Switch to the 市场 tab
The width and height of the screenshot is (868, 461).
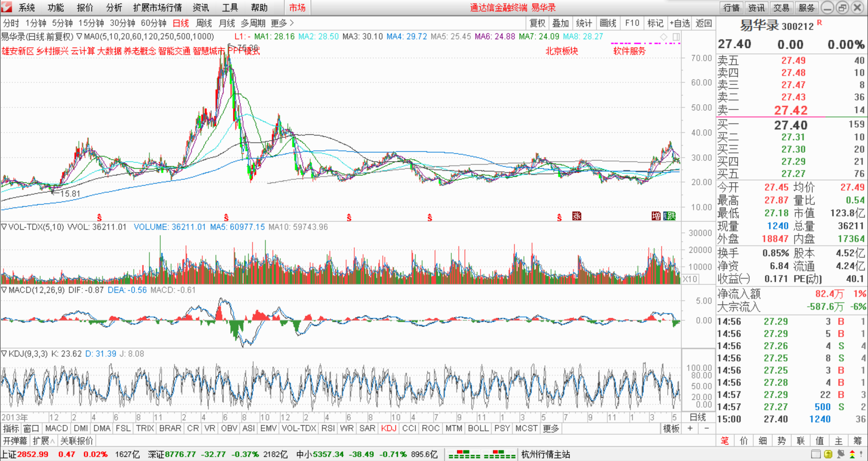click(x=297, y=8)
